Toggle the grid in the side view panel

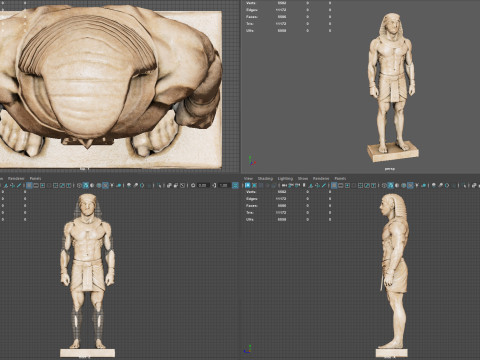[334, 185]
